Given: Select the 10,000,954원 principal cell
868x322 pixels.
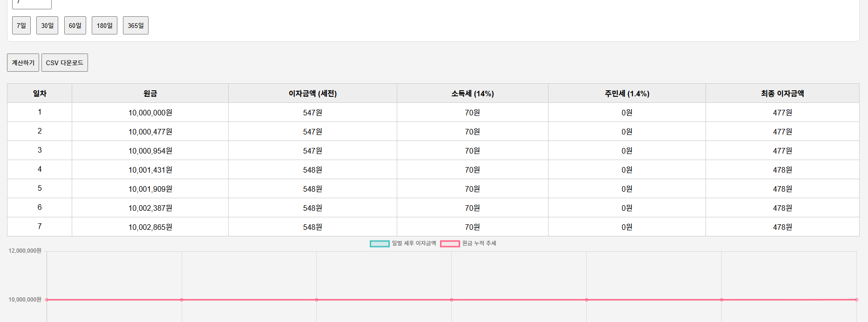Looking at the screenshot, I should coord(150,151).
